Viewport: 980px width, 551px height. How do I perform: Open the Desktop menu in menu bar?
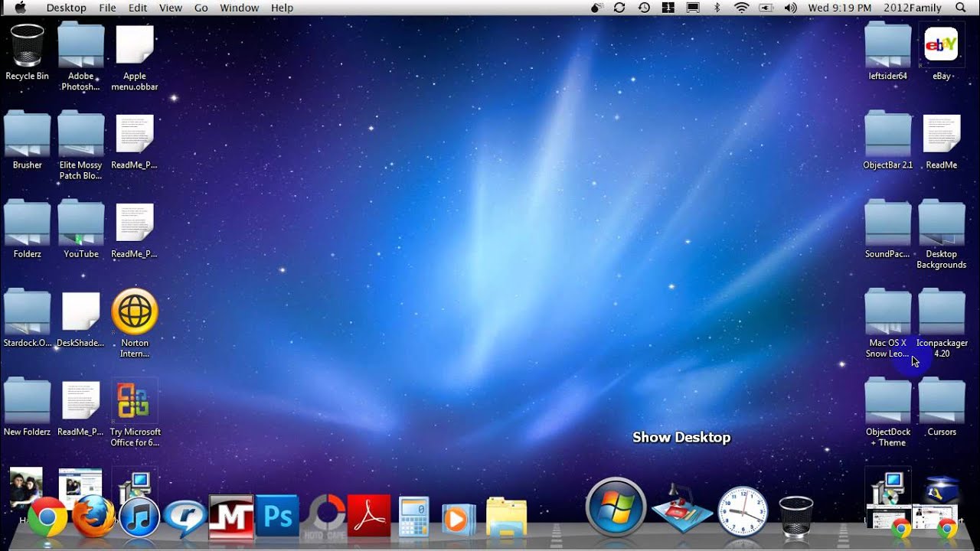tap(67, 8)
